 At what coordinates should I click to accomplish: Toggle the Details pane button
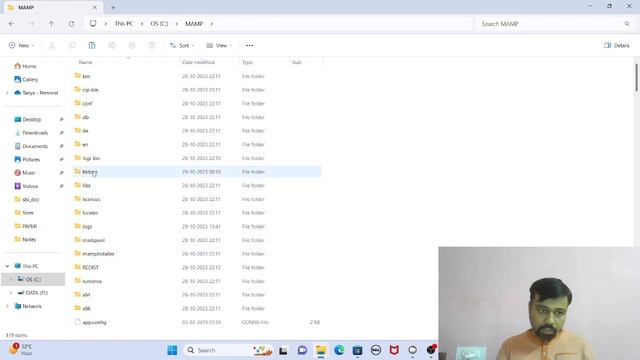(617, 45)
